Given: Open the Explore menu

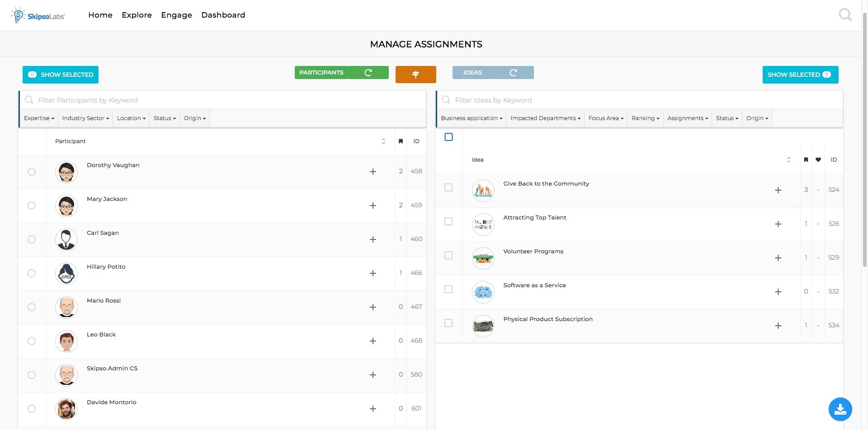Looking at the screenshot, I should tap(137, 15).
